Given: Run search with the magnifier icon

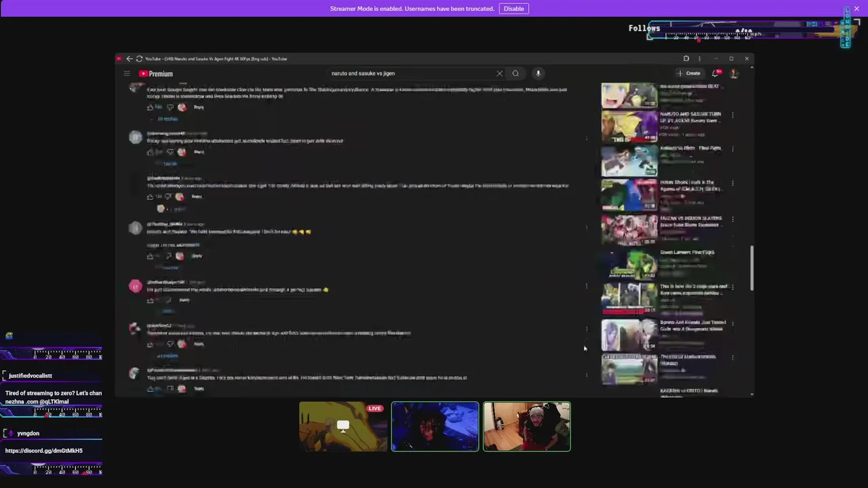Looking at the screenshot, I should [x=515, y=73].
